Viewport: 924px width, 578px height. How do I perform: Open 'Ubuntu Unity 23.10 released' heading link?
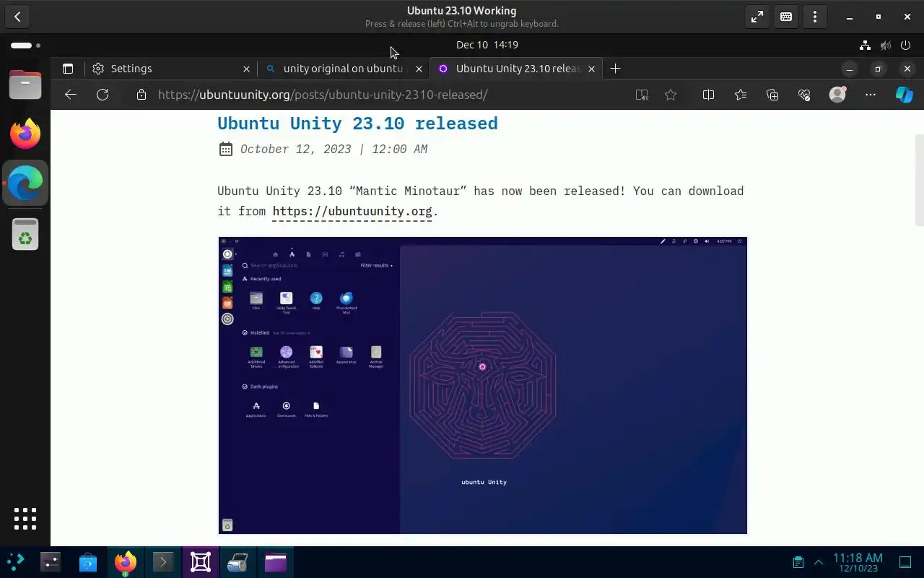point(357,124)
